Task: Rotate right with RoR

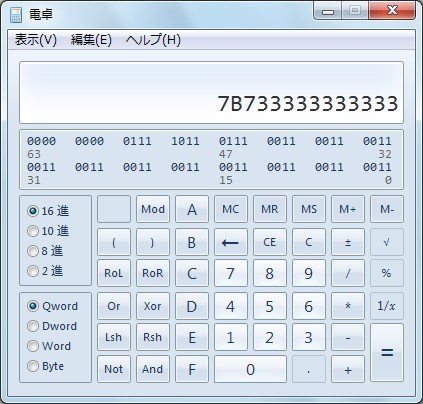Action: click(153, 273)
